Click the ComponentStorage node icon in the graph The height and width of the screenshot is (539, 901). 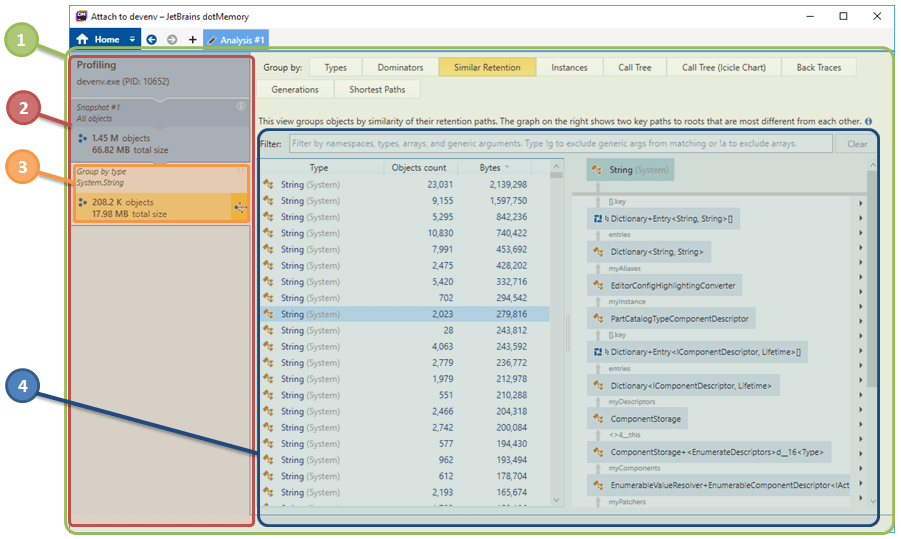597,420
